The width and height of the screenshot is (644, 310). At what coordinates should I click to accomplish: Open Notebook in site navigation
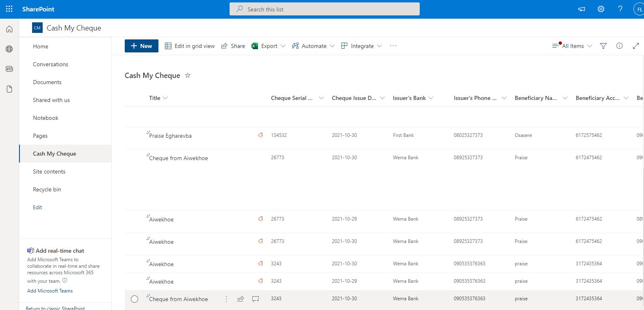[x=46, y=118]
